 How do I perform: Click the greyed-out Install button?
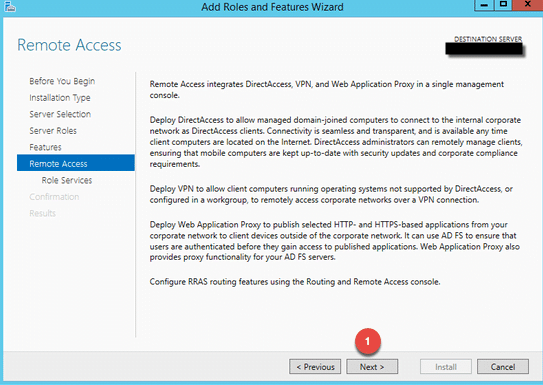[446, 367]
